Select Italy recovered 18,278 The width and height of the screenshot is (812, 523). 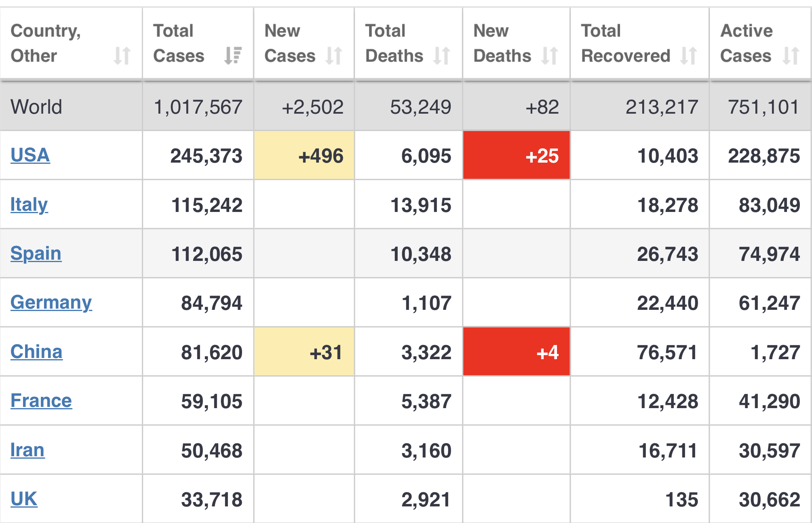(x=668, y=205)
